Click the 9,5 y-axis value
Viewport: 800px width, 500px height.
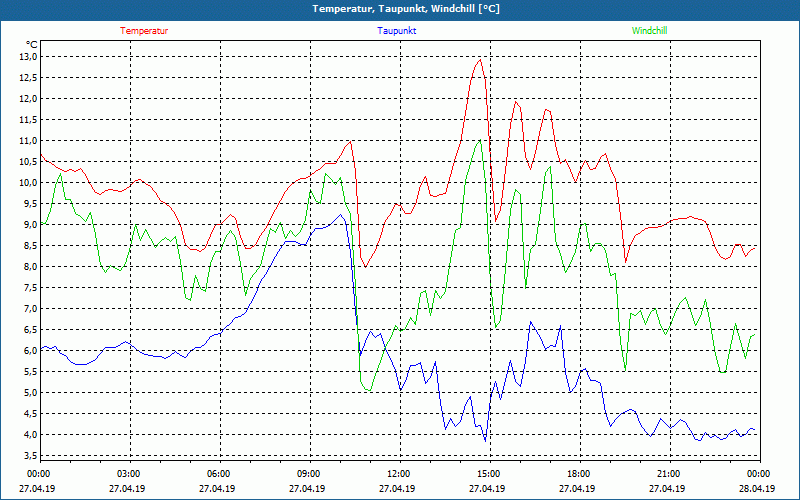tap(31, 204)
